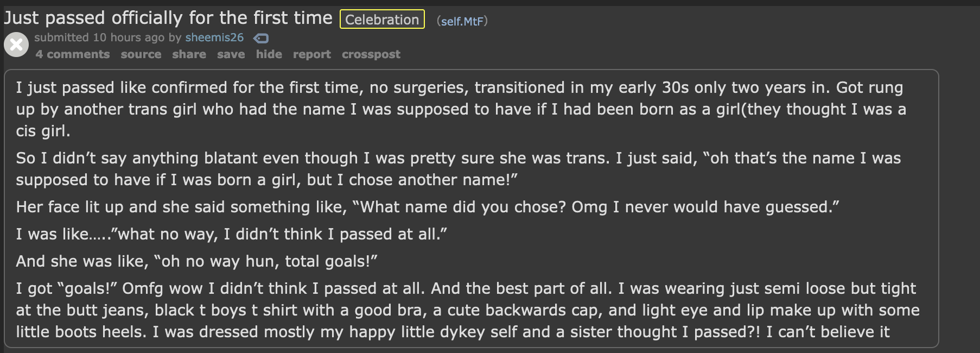
Task: Visit the sheemis26 user profile
Action: pyautogui.click(x=214, y=37)
